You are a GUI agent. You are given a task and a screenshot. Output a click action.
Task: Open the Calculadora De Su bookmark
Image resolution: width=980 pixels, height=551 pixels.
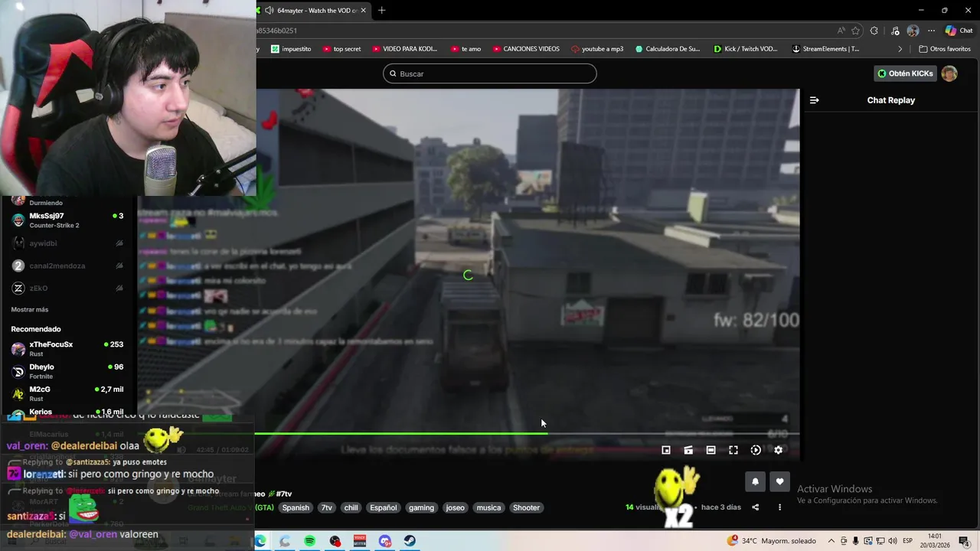point(668,49)
